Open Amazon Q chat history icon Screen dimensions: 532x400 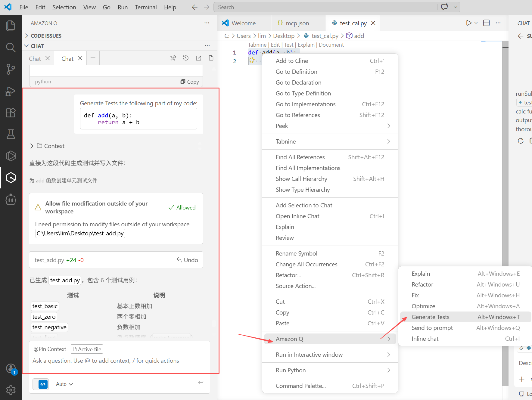[186, 58]
